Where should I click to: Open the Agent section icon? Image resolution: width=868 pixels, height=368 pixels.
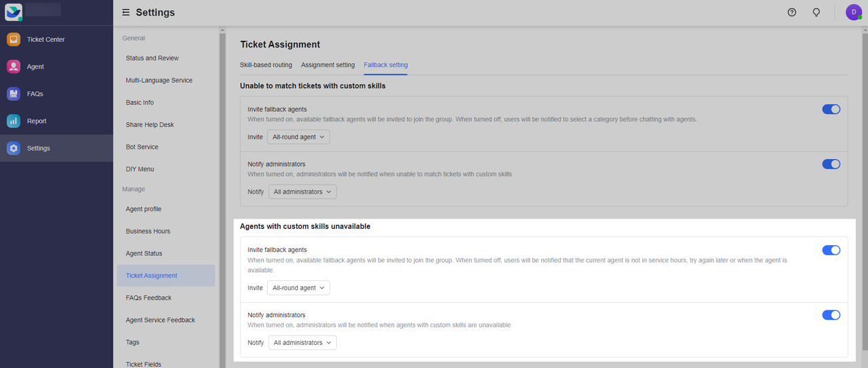[x=14, y=67]
